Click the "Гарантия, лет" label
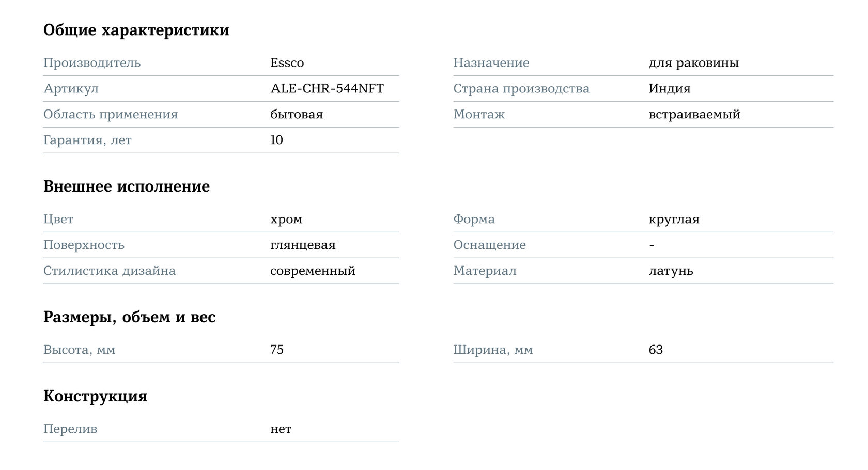The image size is (868, 470). click(x=87, y=140)
